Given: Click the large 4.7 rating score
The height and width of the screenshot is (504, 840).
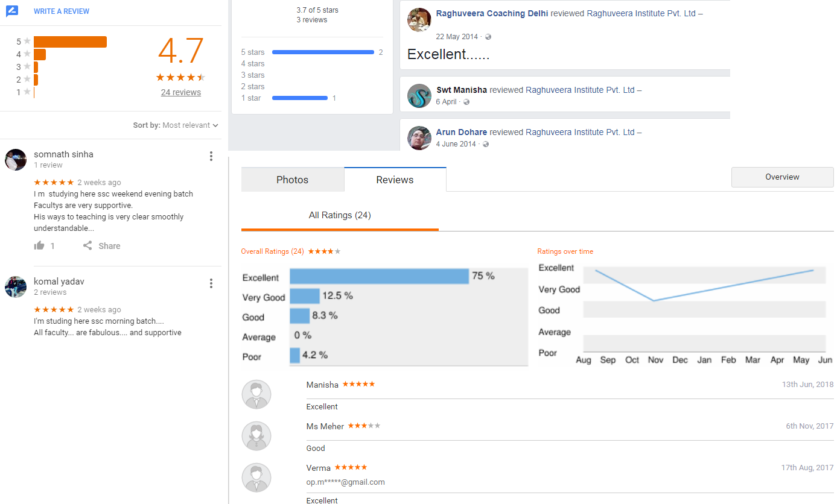Looking at the screenshot, I should point(181,52).
